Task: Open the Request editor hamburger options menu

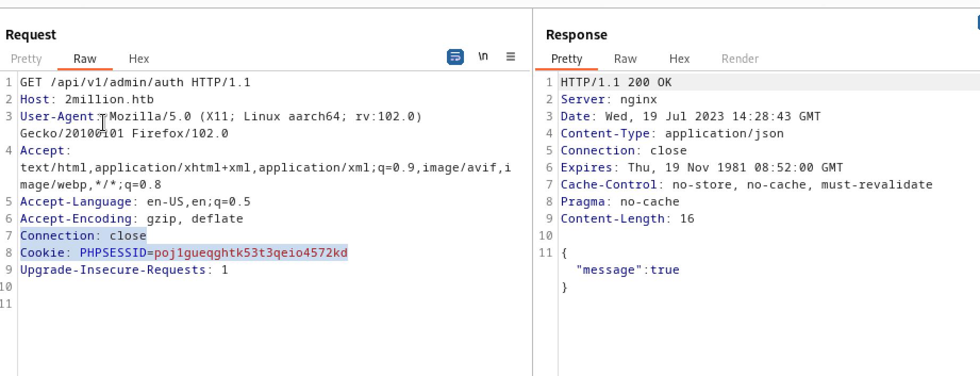Action: point(511,56)
